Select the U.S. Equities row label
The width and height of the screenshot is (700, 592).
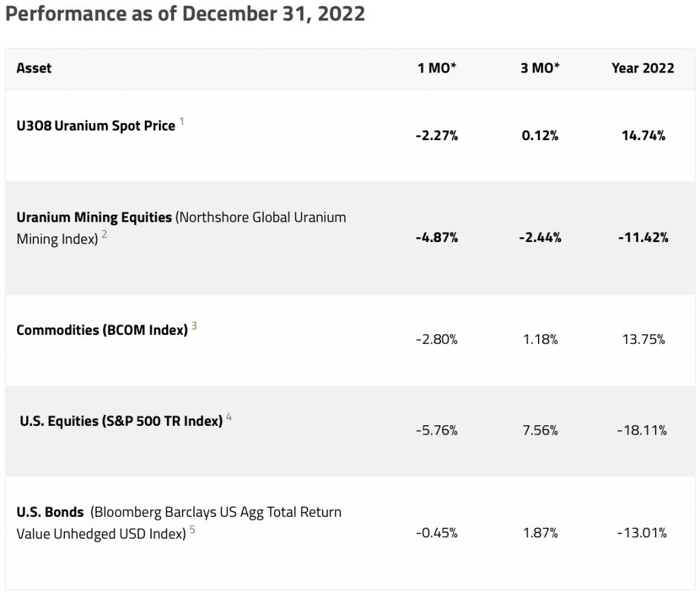tap(121, 421)
